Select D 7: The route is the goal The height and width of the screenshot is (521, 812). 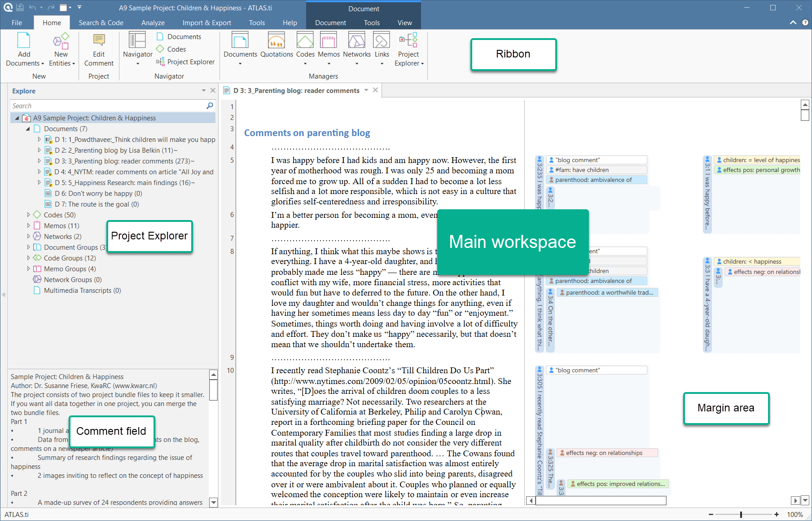(x=97, y=204)
